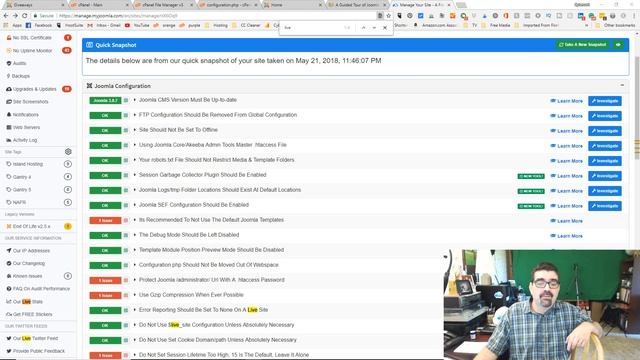Click Learn More for Joomla CMS Version

(567, 101)
